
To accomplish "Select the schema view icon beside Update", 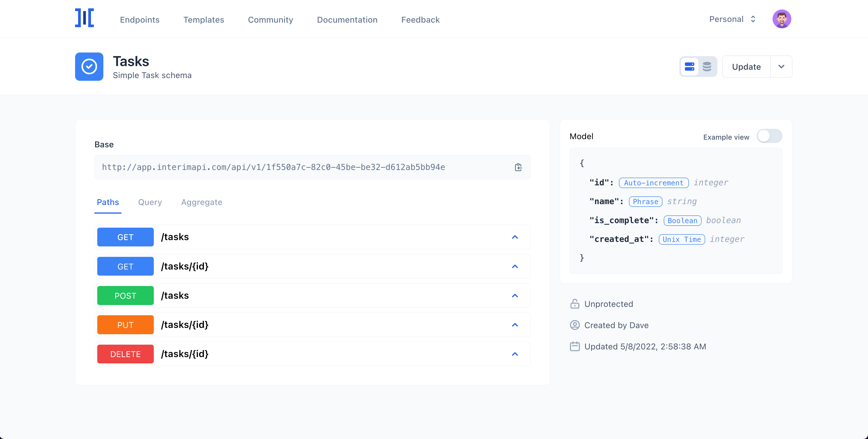I will point(689,67).
